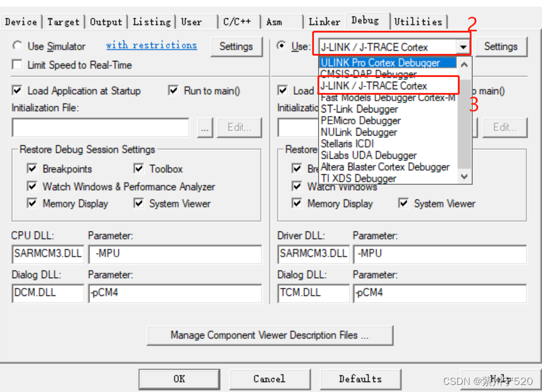Choose ULINK Pro Cortex Debugger
Screen dimensions: 542x392
point(388,63)
